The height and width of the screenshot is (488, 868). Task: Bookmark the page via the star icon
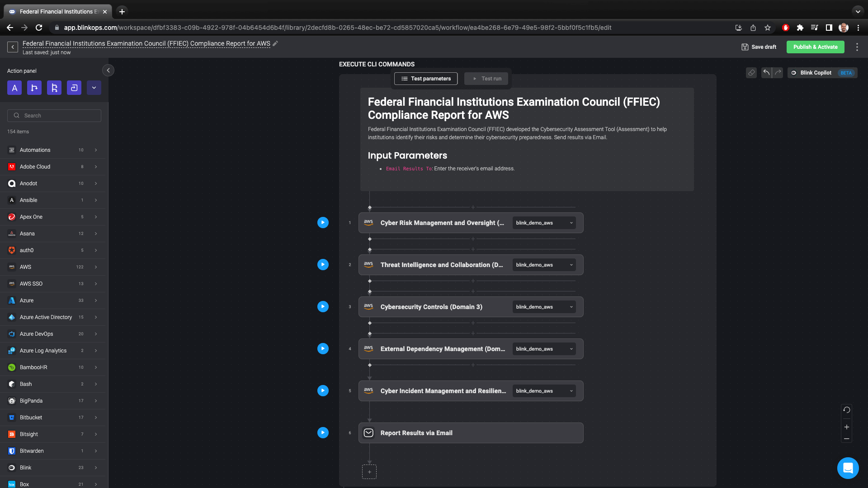pyautogui.click(x=767, y=28)
